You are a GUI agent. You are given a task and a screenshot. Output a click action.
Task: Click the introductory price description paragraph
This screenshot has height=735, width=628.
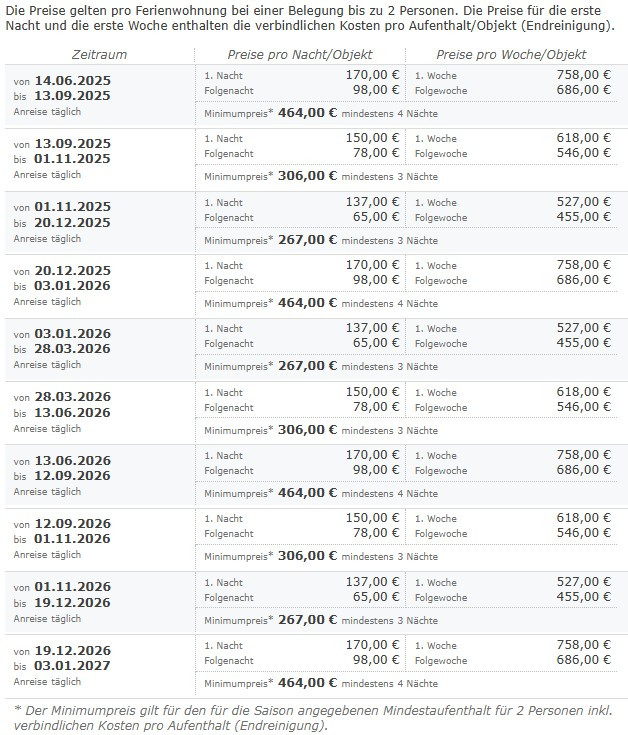(x=312, y=18)
